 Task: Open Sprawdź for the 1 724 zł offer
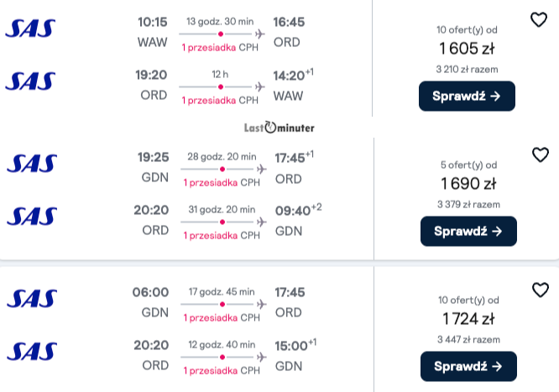pyautogui.click(x=468, y=366)
